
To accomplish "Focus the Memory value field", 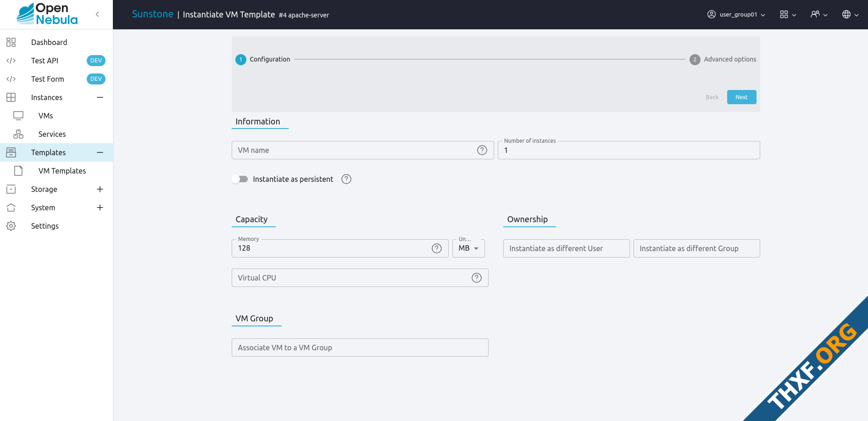I will [x=340, y=248].
